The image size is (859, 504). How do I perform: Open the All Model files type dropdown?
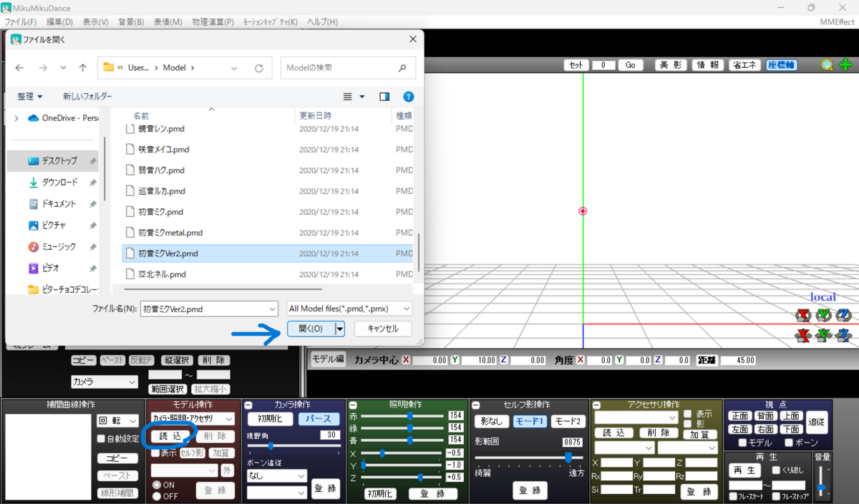pyautogui.click(x=349, y=309)
